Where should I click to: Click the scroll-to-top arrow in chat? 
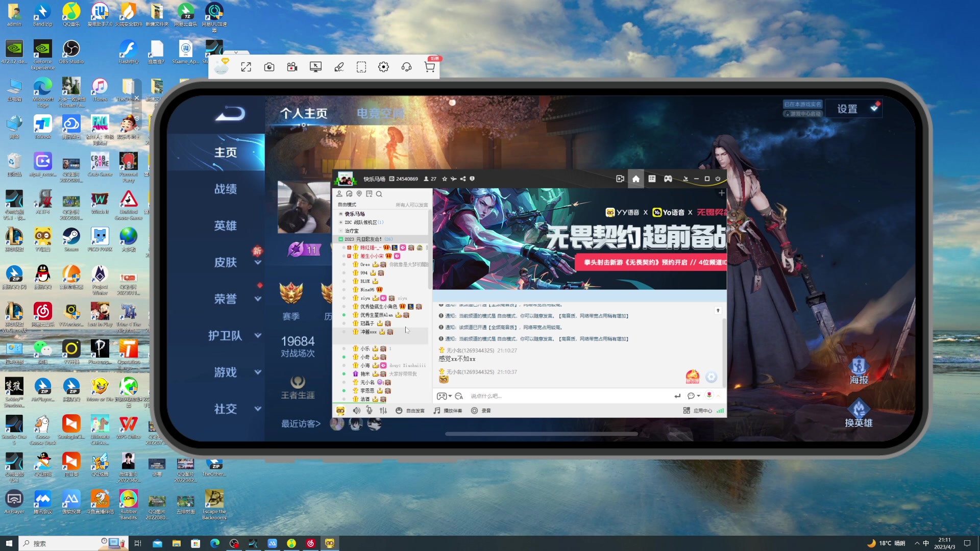(718, 310)
